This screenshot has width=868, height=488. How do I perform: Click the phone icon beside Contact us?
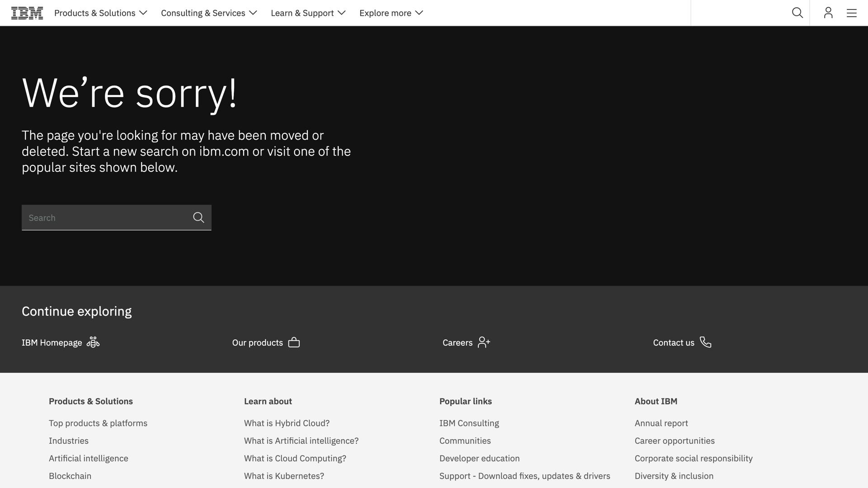click(706, 343)
